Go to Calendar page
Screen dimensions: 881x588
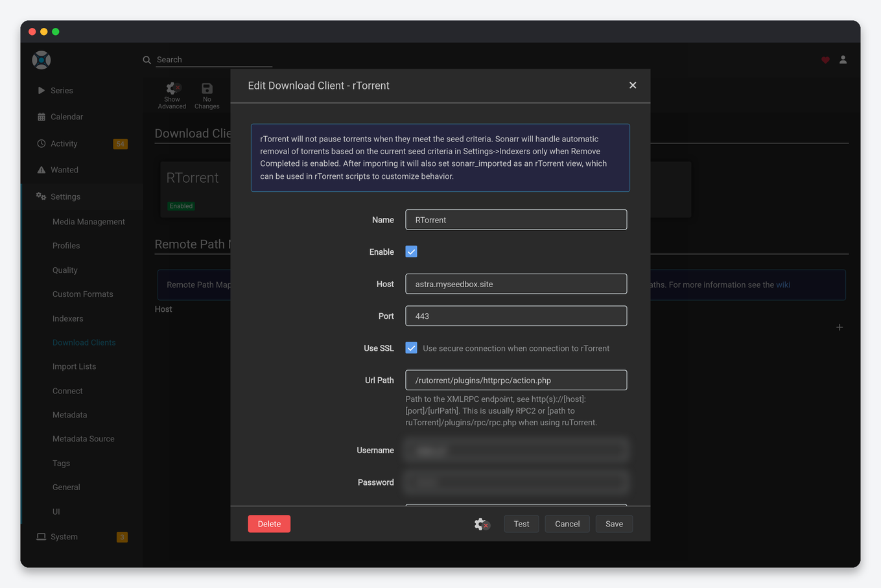pos(67,117)
